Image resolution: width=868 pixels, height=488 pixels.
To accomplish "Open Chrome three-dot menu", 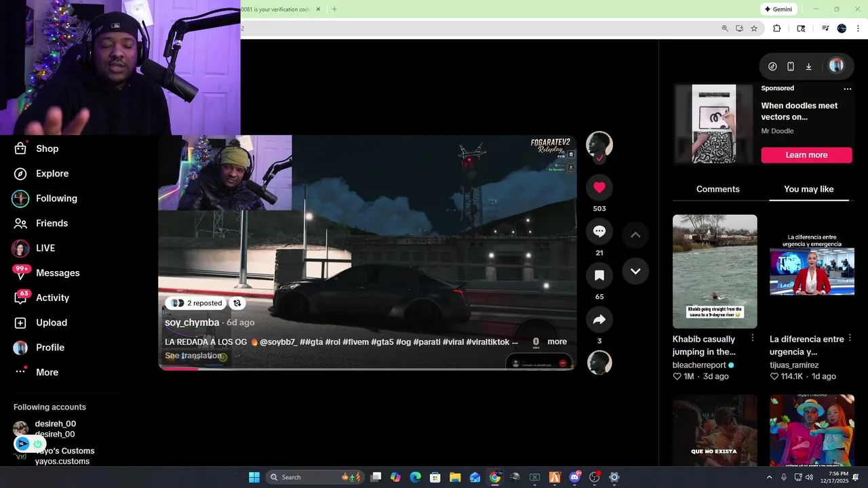I will pos(858,28).
